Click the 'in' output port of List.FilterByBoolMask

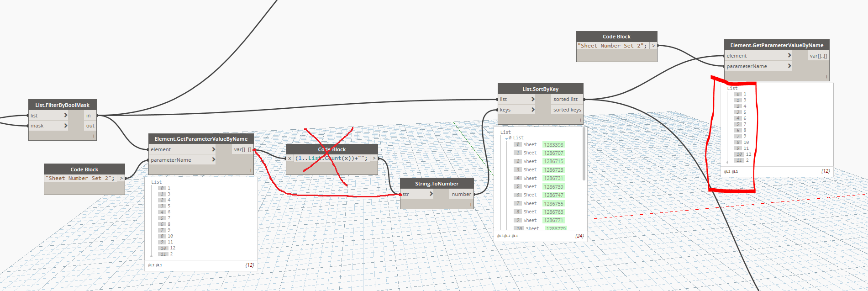[90, 116]
